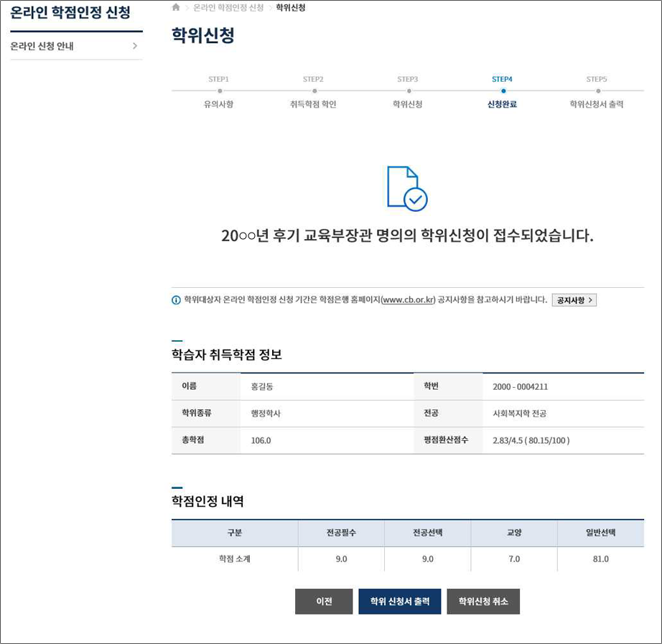Click the 전공필수 column header
The height and width of the screenshot is (644, 662).
tap(341, 533)
